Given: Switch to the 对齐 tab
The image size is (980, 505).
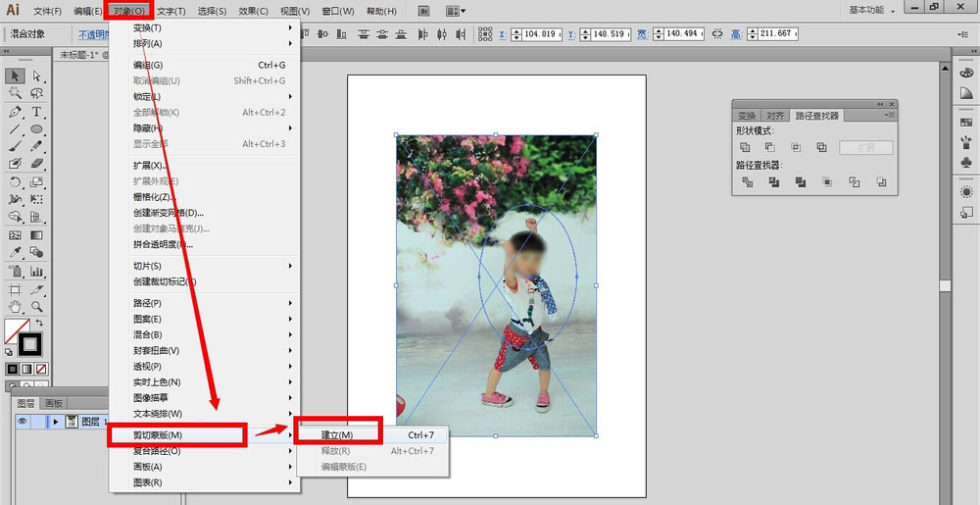Looking at the screenshot, I should (x=774, y=116).
